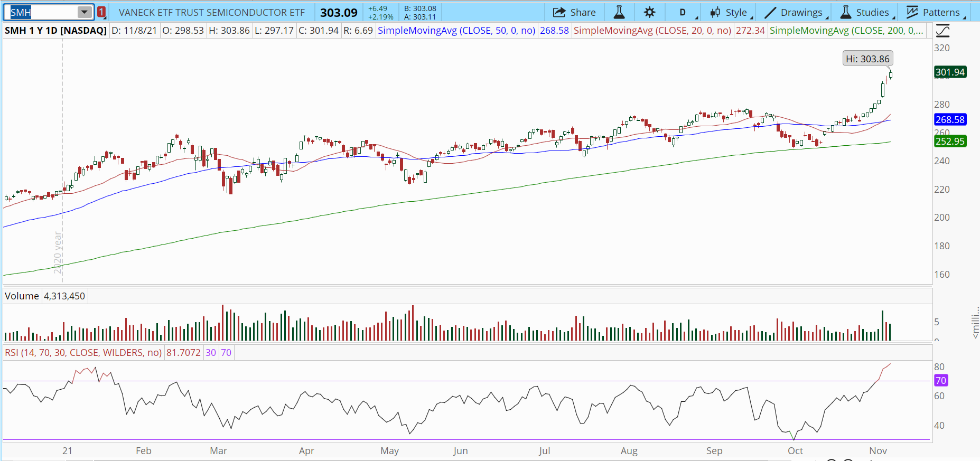Screen dimensions: 980x461
Task: Open chart settings gear icon
Action: click(x=650, y=12)
